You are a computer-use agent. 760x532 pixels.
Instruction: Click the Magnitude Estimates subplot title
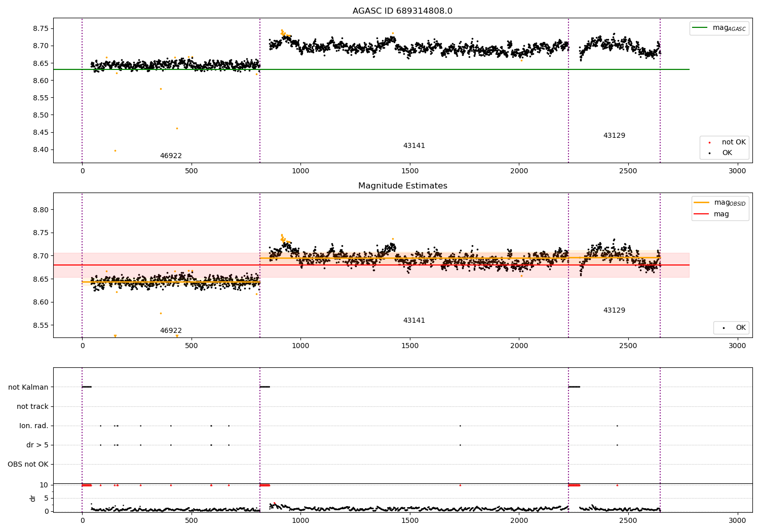[x=402, y=186]
